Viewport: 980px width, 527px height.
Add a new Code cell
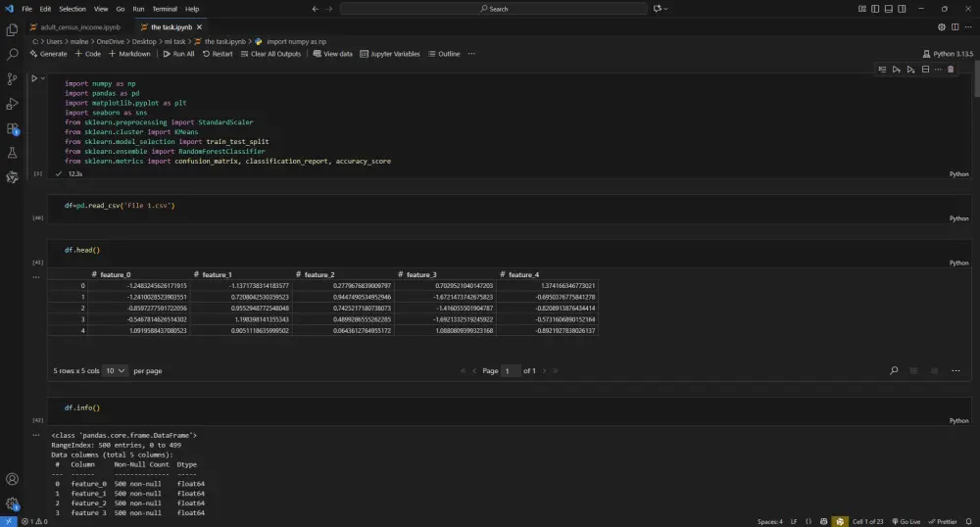88,54
